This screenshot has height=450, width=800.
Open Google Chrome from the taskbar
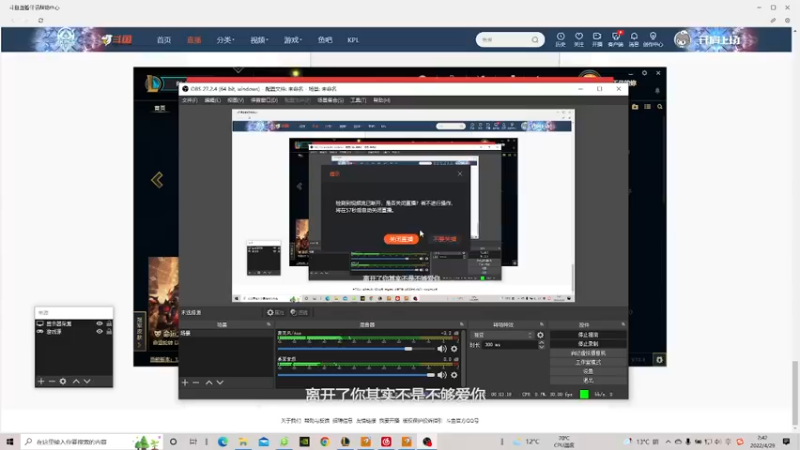click(x=324, y=441)
